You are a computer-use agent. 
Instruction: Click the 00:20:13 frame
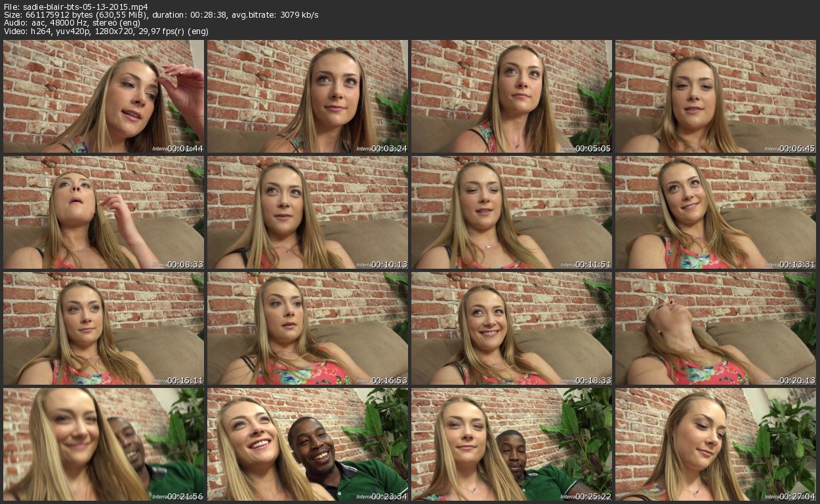point(716,328)
